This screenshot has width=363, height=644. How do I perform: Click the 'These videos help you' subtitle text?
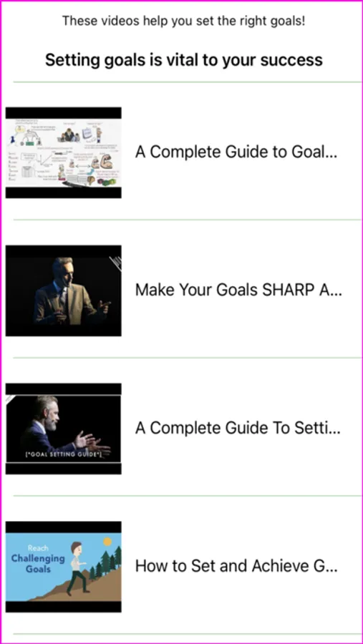184,21
